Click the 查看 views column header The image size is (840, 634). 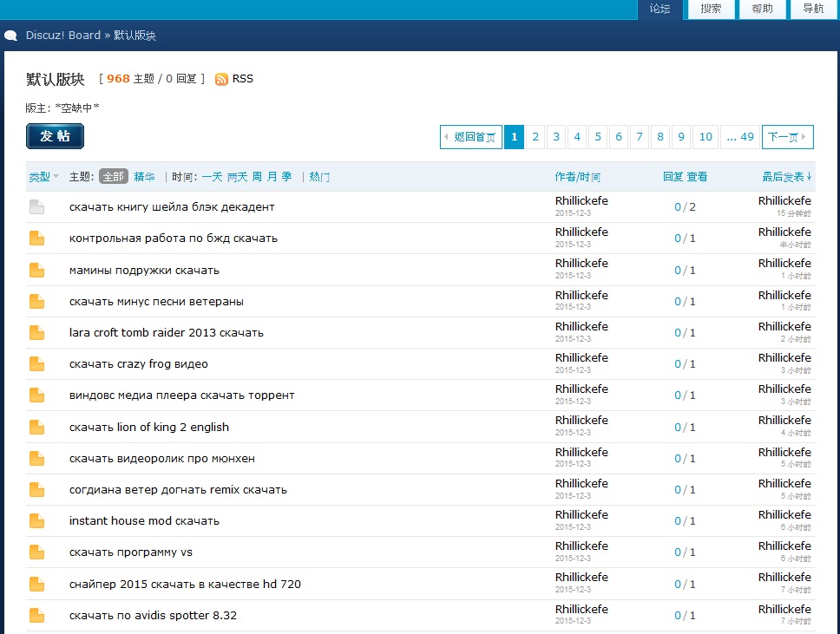697,177
